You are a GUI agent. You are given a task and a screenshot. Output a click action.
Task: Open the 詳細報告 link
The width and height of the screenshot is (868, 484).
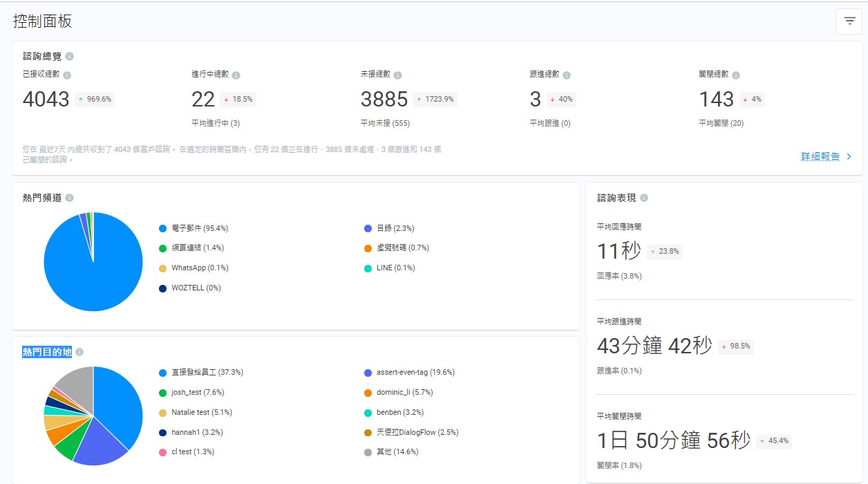[x=820, y=157]
